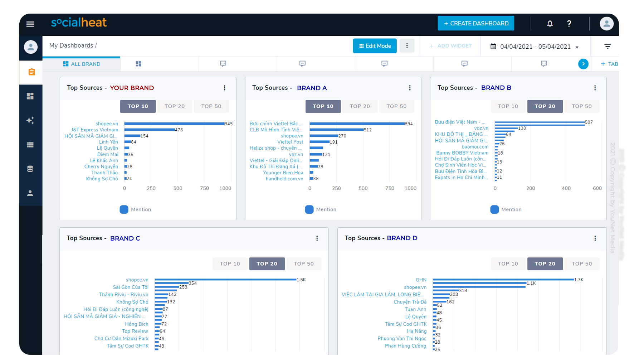Open the first comment-icon tab after grid tab
The height and width of the screenshot is (363, 644).
(223, 64)
